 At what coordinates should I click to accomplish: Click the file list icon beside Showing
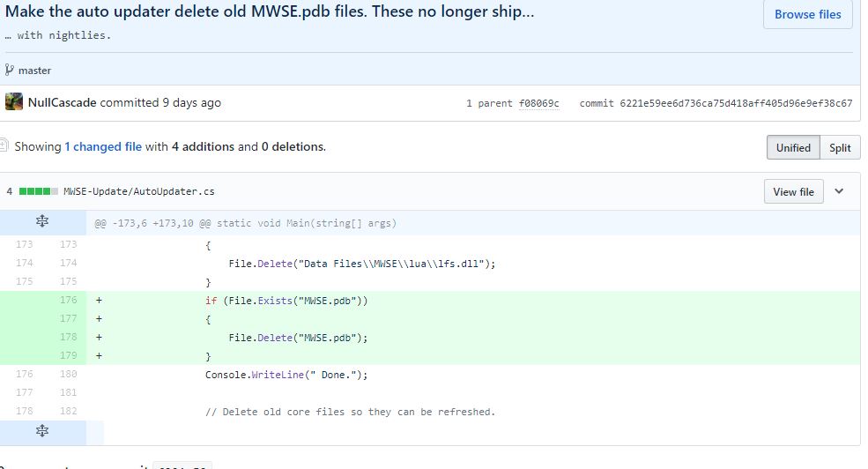(4, 145)
